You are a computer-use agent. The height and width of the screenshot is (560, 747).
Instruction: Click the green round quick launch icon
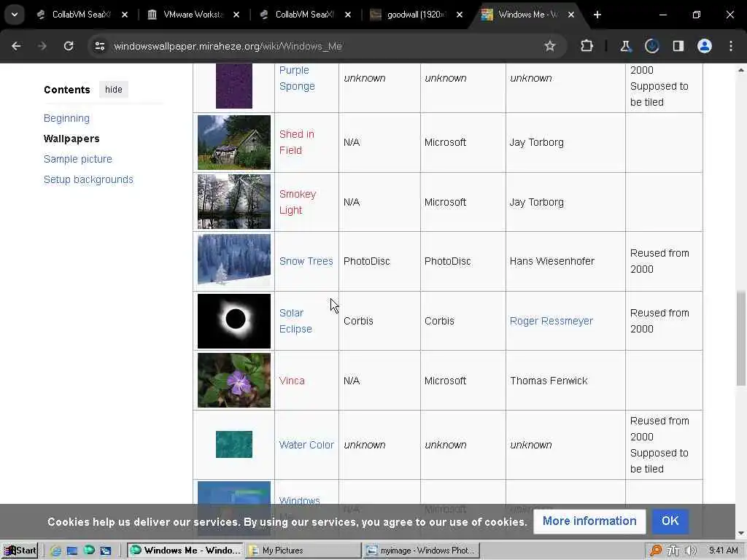tap(88, 551)
